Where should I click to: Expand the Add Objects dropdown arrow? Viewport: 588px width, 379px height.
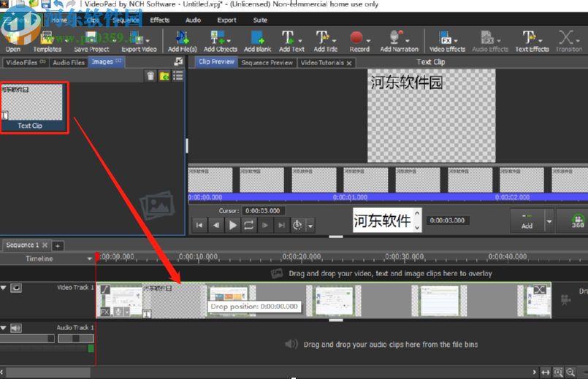coord(229,40)
